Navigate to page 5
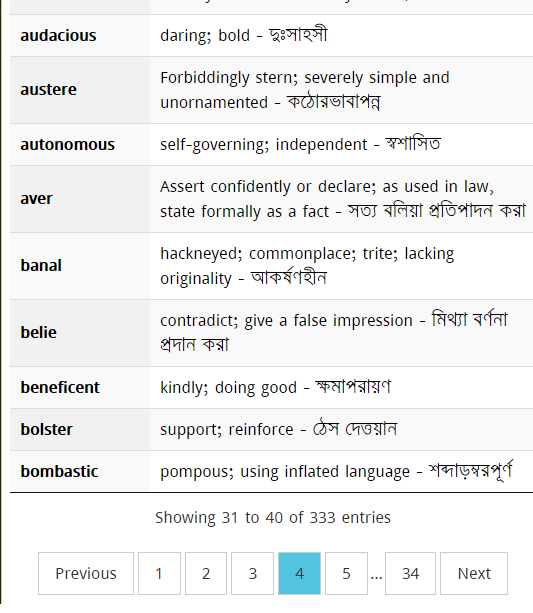This screenshot has width=533, height=613. coord(346,574)
